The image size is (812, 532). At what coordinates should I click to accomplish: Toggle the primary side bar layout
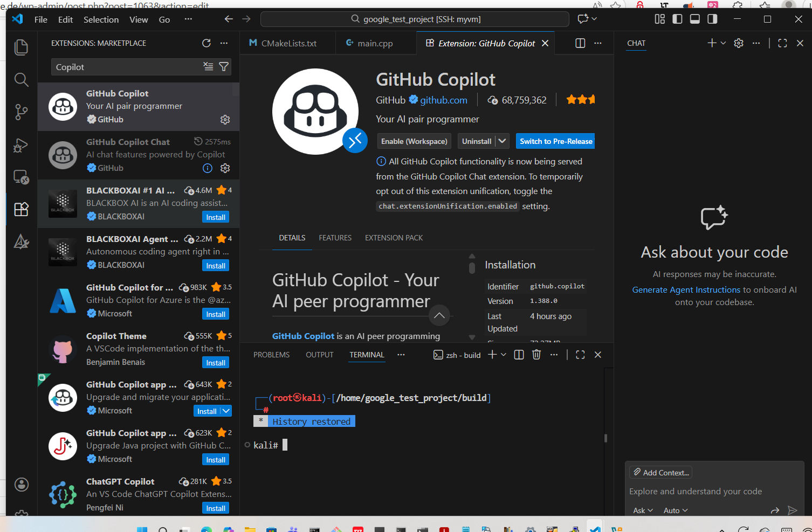(677, 19)
